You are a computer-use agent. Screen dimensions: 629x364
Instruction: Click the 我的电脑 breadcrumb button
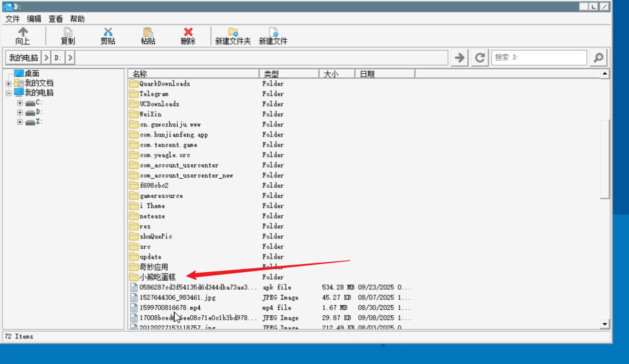point(24,58)
